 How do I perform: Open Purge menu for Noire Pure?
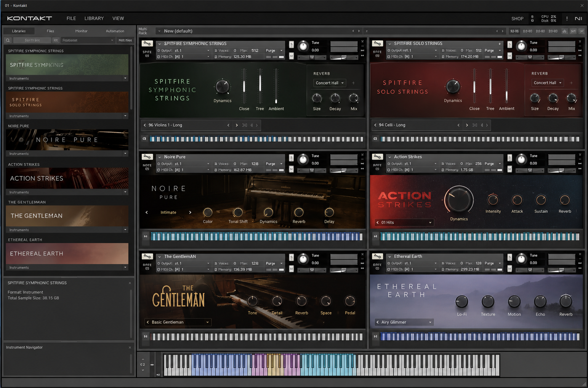pyautogui.click(x=274, y=164)
